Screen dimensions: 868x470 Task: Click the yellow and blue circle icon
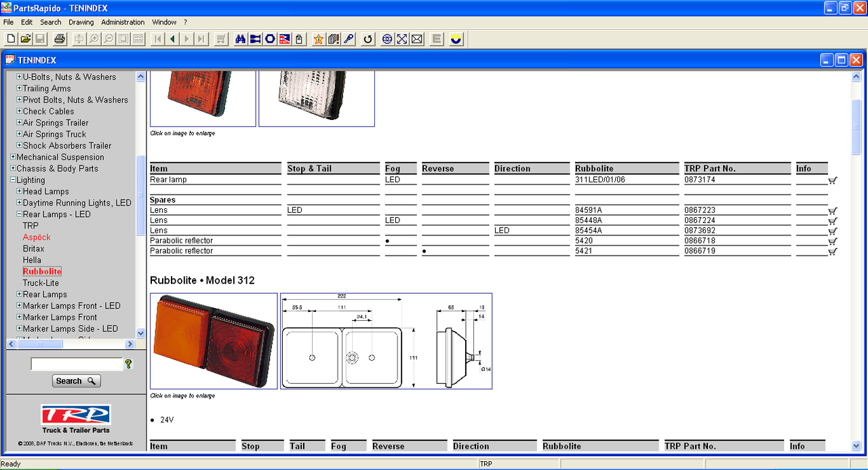tap(456, 39)
